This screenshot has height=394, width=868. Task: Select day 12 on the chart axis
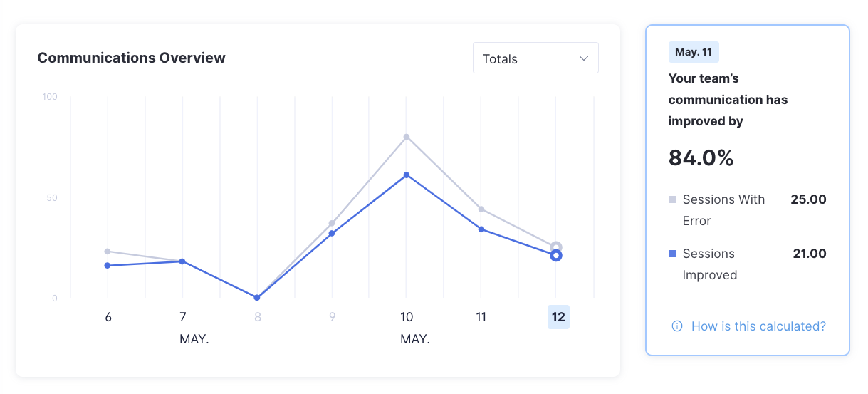coord(558,317)
